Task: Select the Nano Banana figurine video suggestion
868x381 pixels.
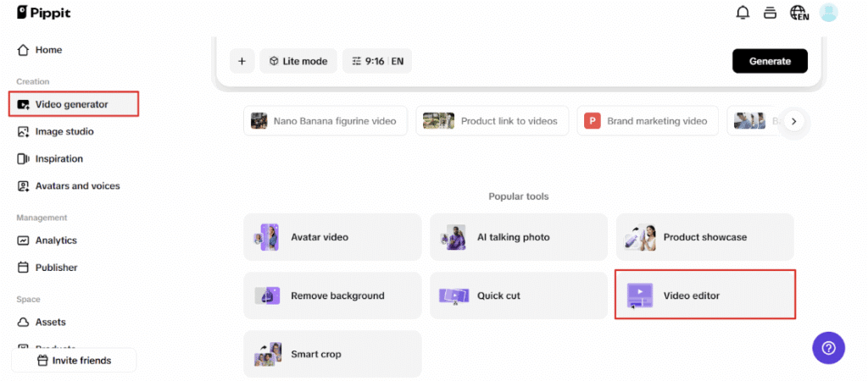Action: click(x=325, y=121)
